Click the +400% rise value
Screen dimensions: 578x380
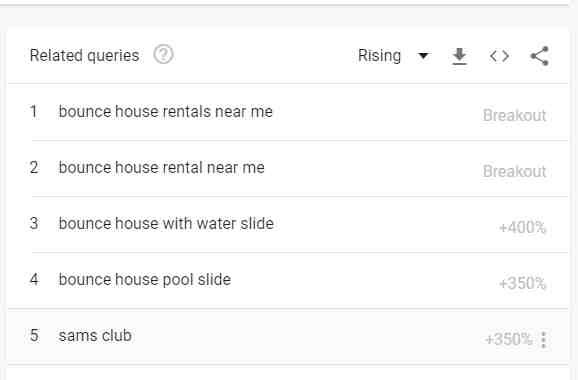point(522,227)
